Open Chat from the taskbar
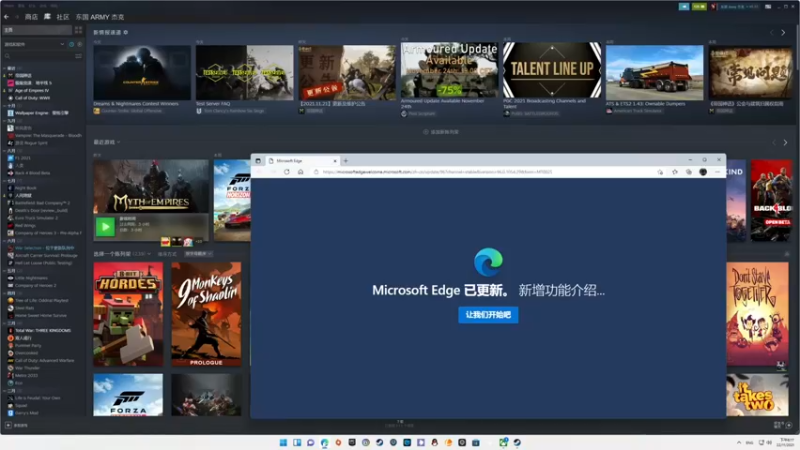Image resolution: width=800 pixels, height=450 pixels. (x=311, y=442)
